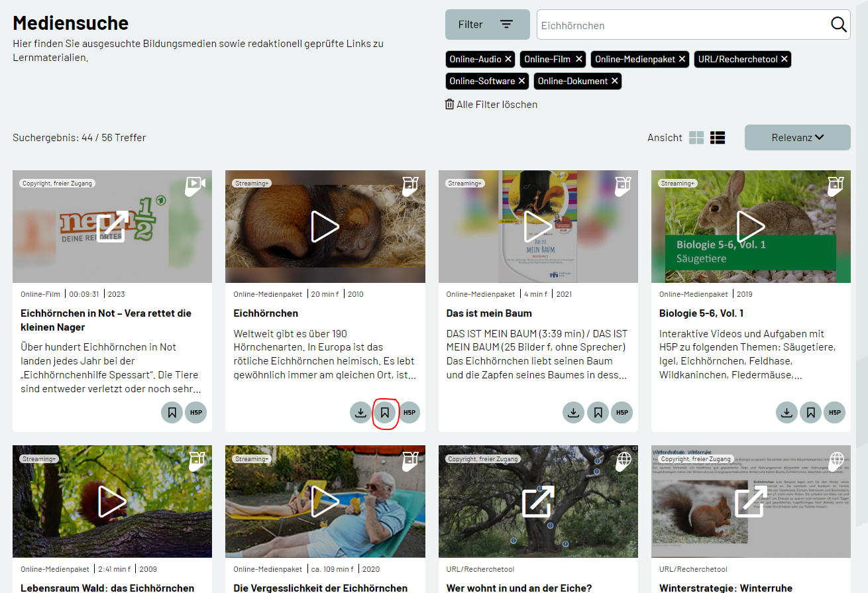Click Alle Filter löschen link
This screenshot has width=868, height=593.
(491, 105)
